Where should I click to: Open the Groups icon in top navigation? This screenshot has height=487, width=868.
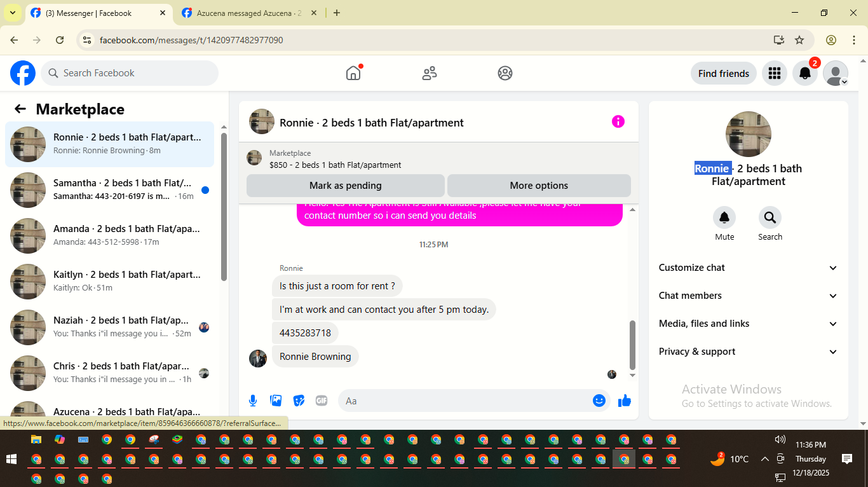coord(505,73)
